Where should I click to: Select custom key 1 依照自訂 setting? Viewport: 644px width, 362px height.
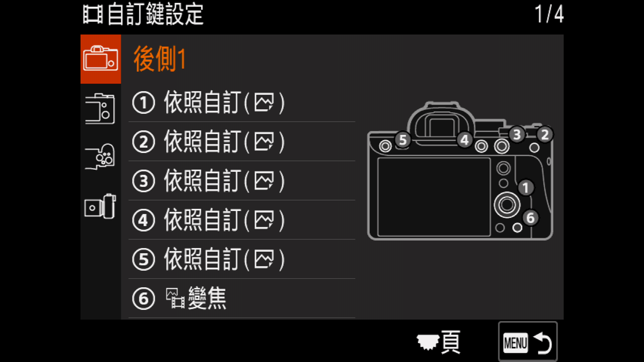242,102
